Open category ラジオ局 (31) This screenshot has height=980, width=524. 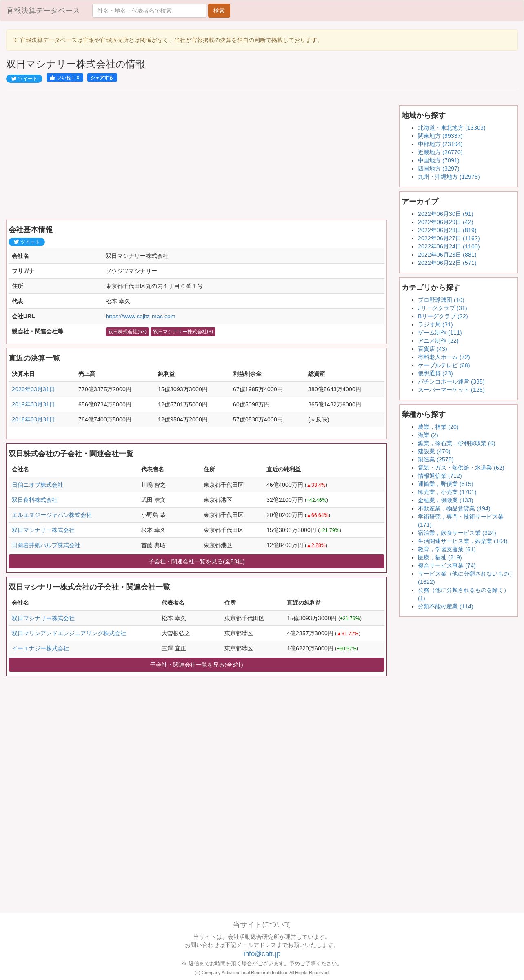click(435, 324)
